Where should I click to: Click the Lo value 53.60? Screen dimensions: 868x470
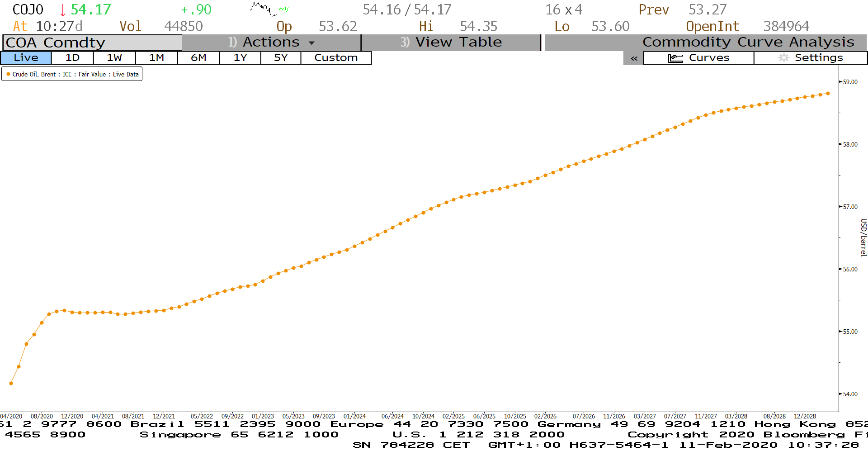point(610,26)
